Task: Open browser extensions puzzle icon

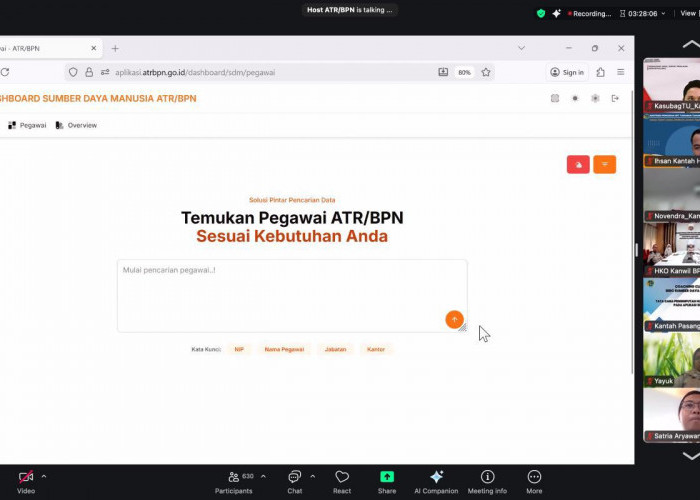Action: (x=600, y=72)
